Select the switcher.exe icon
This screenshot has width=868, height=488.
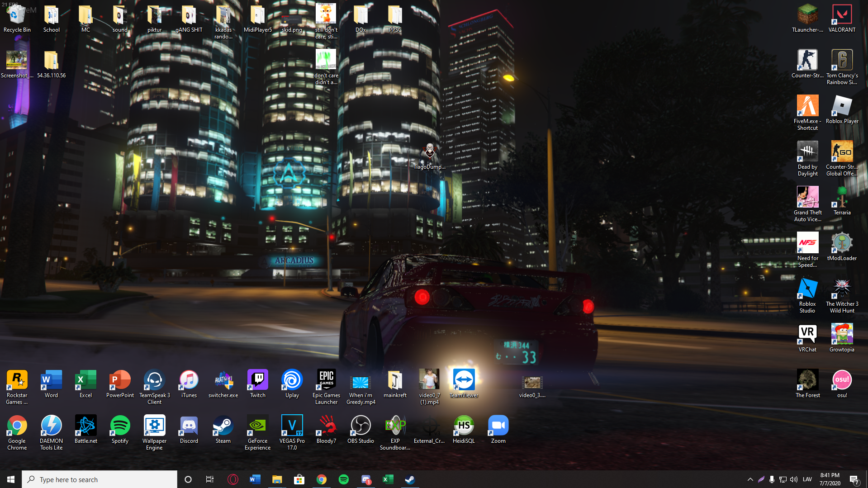pyautogui.click(x=223, y=384)
